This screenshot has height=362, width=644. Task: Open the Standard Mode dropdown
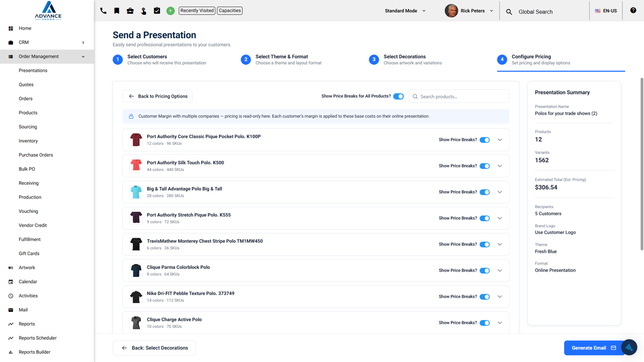click(x=405, y=11)
